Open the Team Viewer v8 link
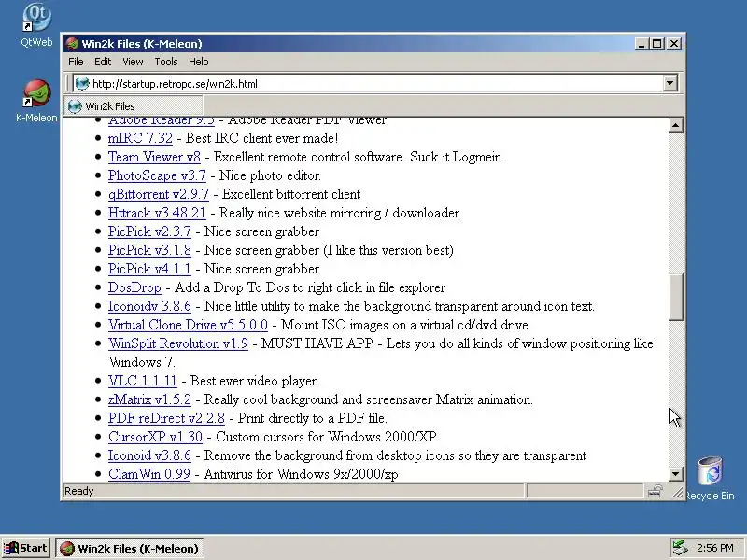The height and width of the screenshot is (560, 747). [x=154, y=157]
